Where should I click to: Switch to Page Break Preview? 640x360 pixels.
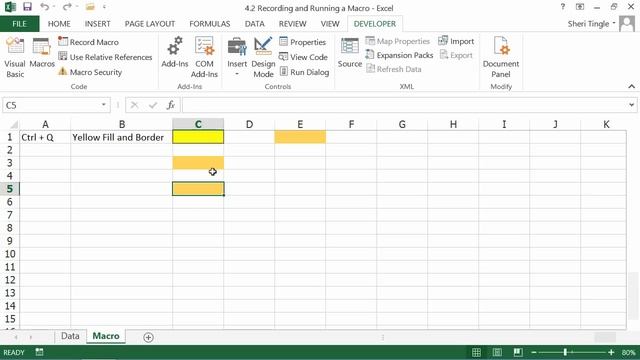click(518, 352)
